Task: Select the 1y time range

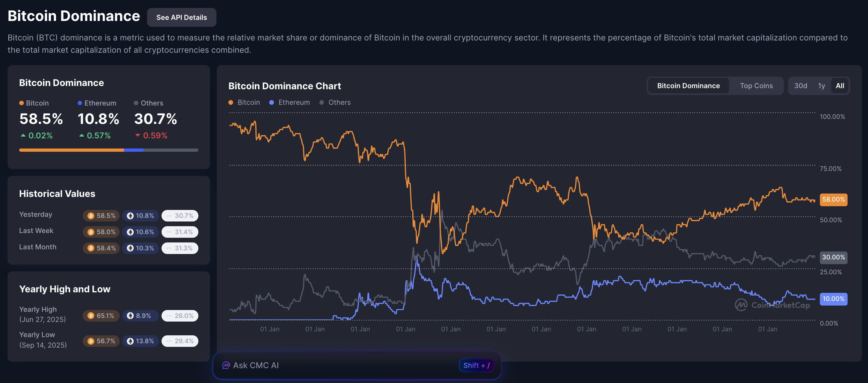Action: (821, 86)
